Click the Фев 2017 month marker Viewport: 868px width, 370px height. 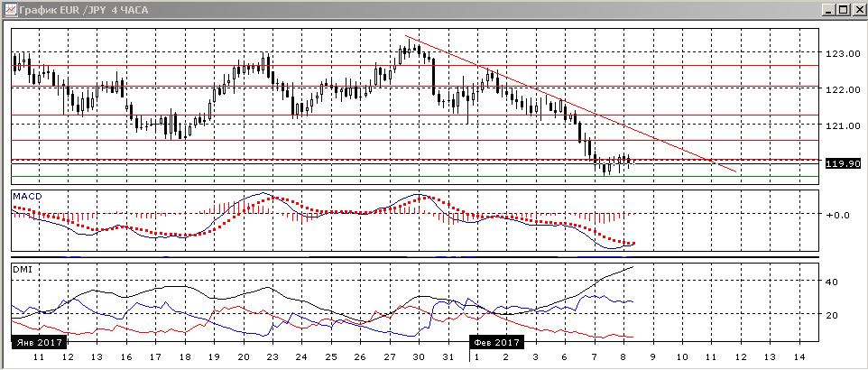[496, 342]
